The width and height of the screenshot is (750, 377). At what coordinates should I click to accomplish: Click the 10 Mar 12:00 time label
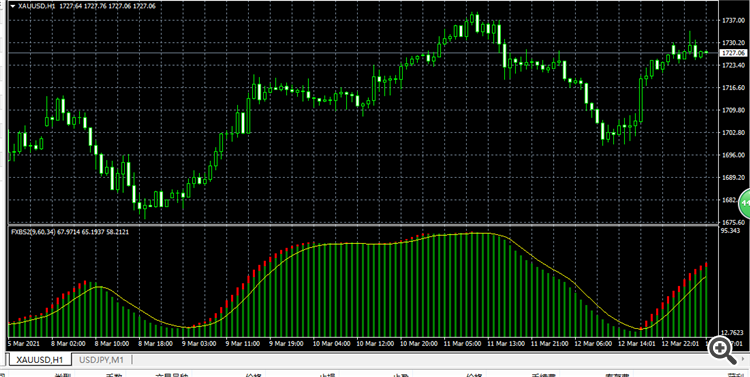(374, 344)
